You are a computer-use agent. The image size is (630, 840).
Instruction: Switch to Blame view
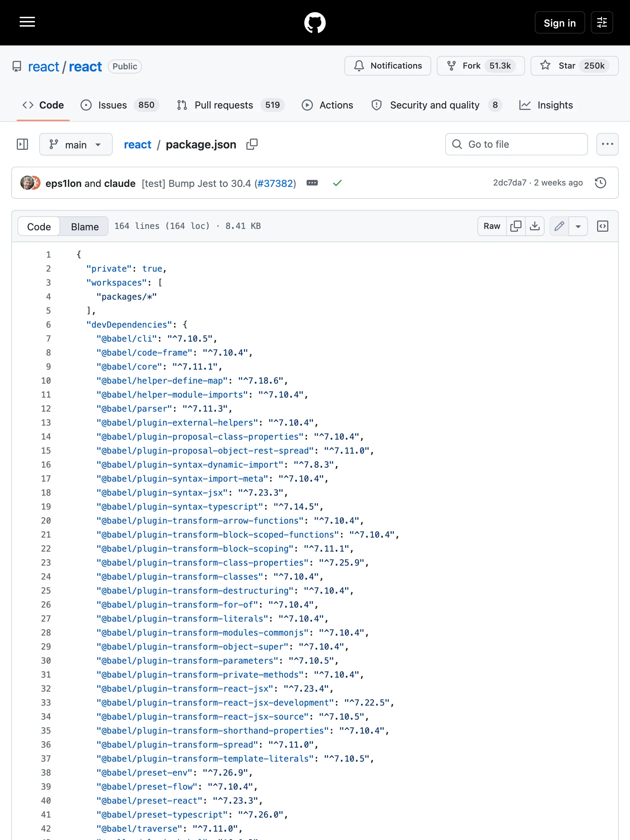click(85, 227)
